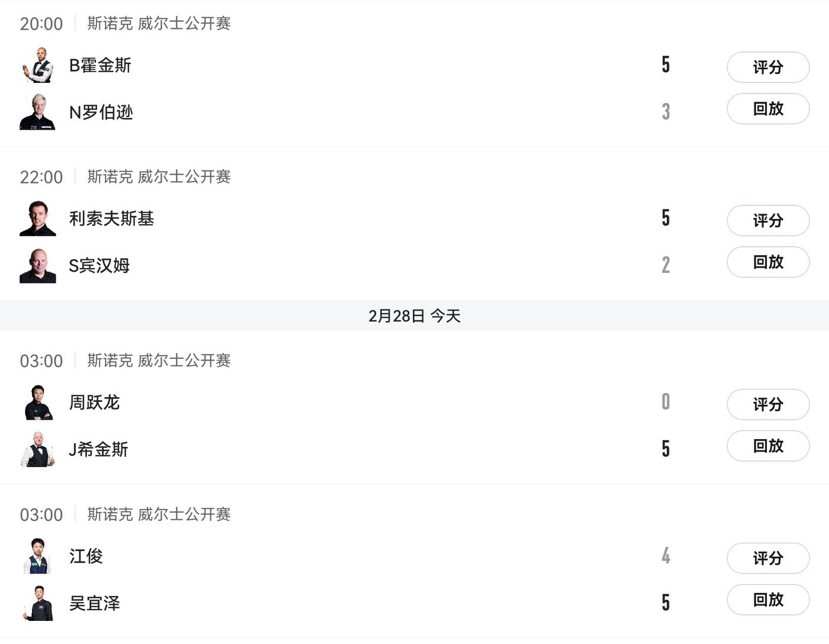Viewport: 829px width, 644px height.
Task: Open player name 吴宜泽
Action: pos(95,603)
